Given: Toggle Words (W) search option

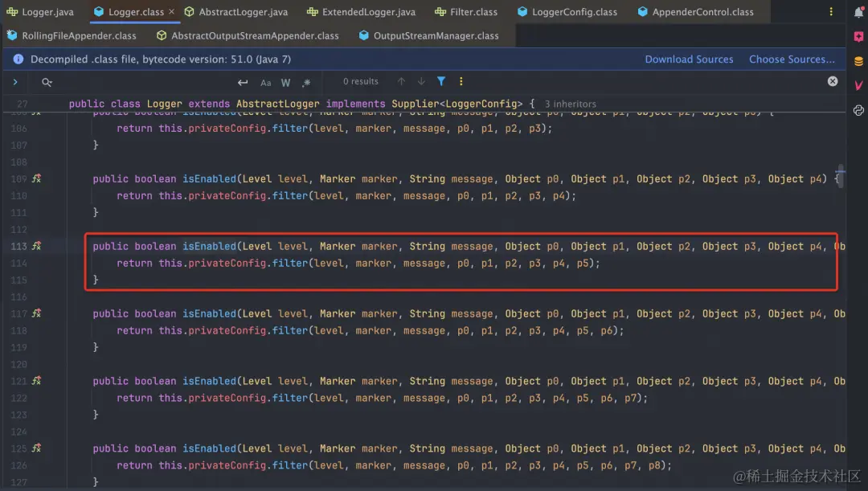Looking at the screenshot, I should coord(285,83).
